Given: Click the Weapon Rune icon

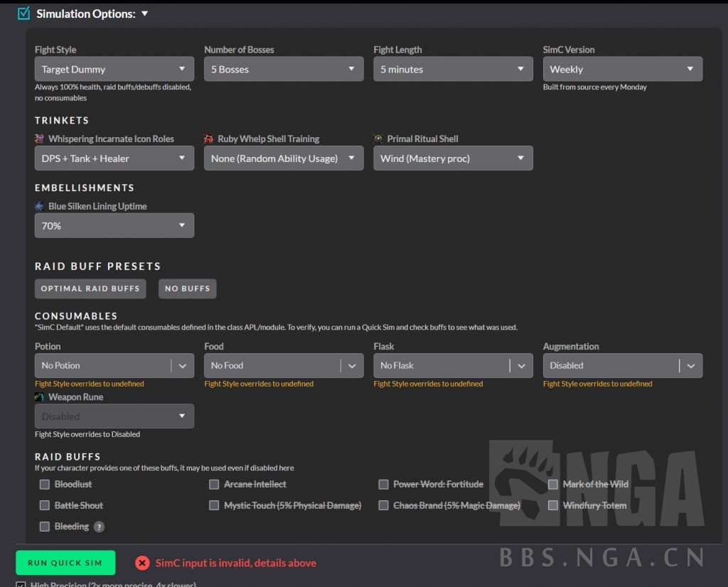Looking at the screenshot, I should coord(40,397).
